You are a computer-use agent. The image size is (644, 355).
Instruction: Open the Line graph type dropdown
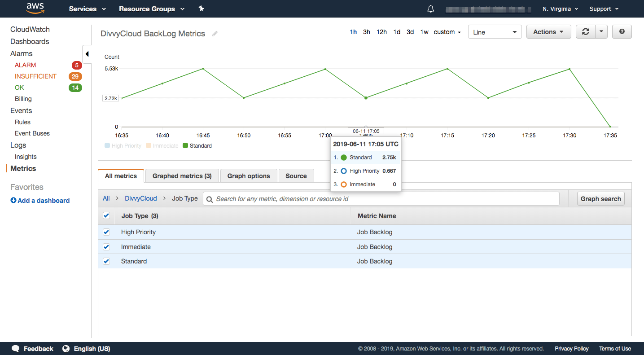495,32
